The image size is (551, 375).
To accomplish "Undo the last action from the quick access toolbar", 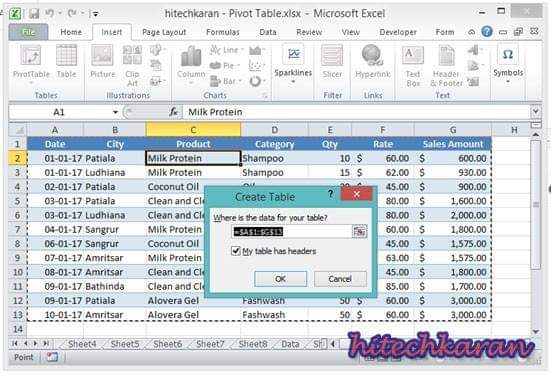I will click(x=50, y=13).
